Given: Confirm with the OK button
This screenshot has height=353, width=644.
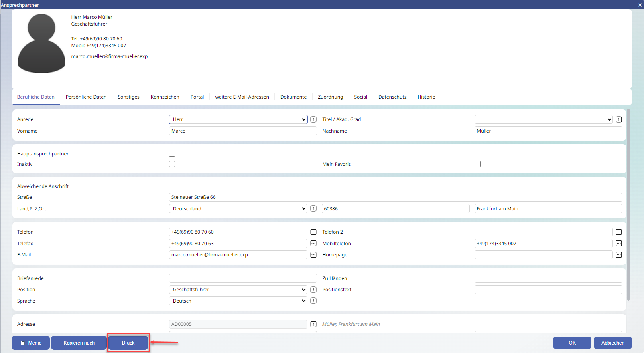Looking at the screenshot, I should point(572,343).
